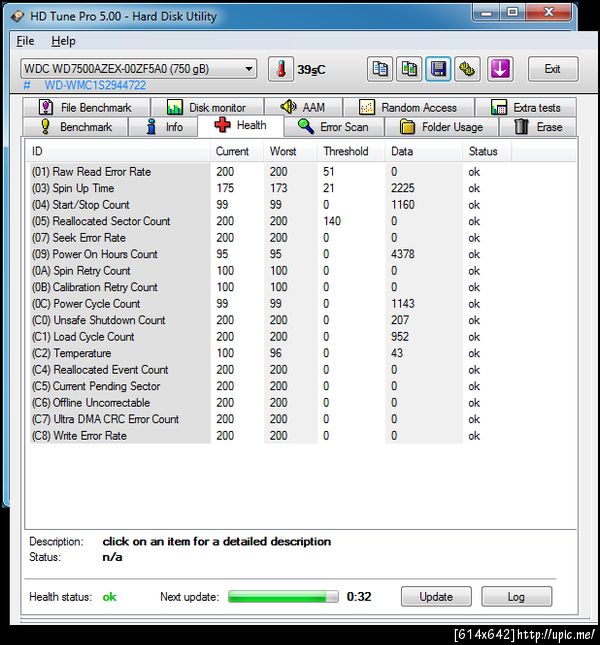The height and width of the screenshot is (645, 600).
Task: Open the Info tab
Action: coord(164,127)
